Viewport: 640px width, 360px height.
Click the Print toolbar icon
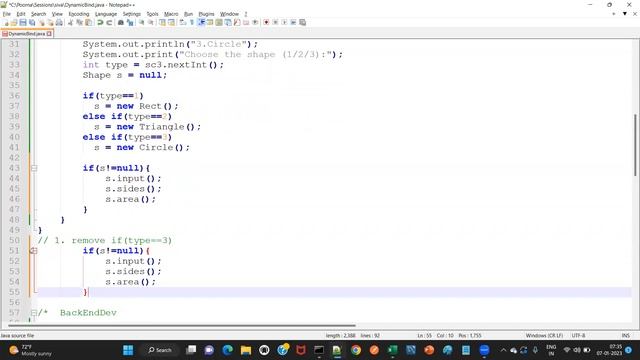[59, 22]
